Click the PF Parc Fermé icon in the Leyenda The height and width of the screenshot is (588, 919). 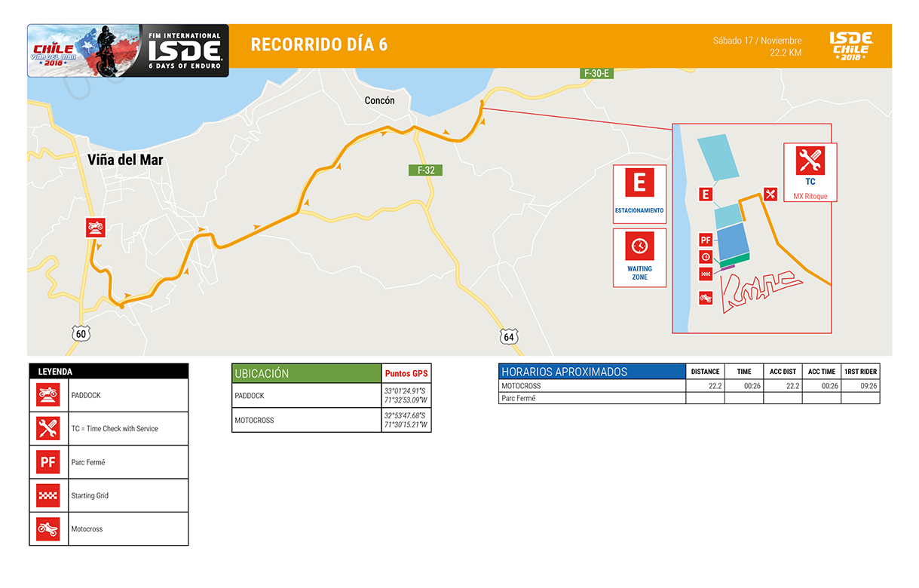[x=48, y=461]
